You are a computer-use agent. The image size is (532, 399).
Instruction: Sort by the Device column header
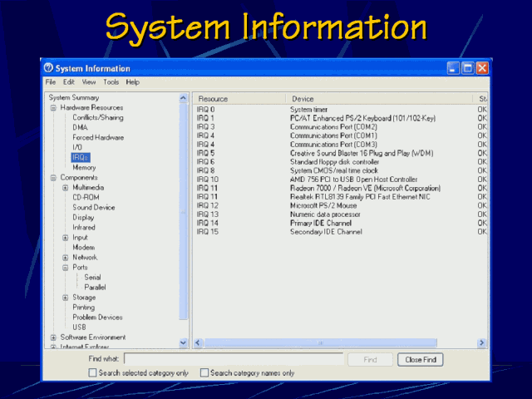378,99
